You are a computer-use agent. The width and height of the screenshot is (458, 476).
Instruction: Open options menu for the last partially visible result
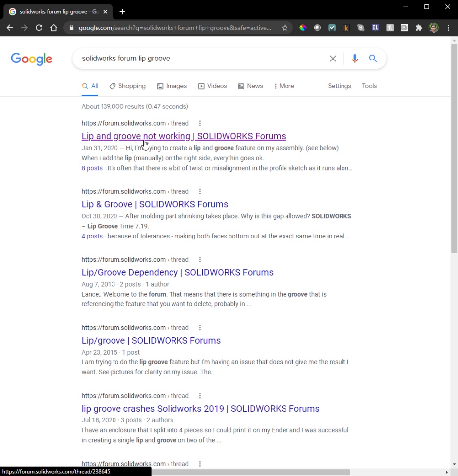[200, 464]
